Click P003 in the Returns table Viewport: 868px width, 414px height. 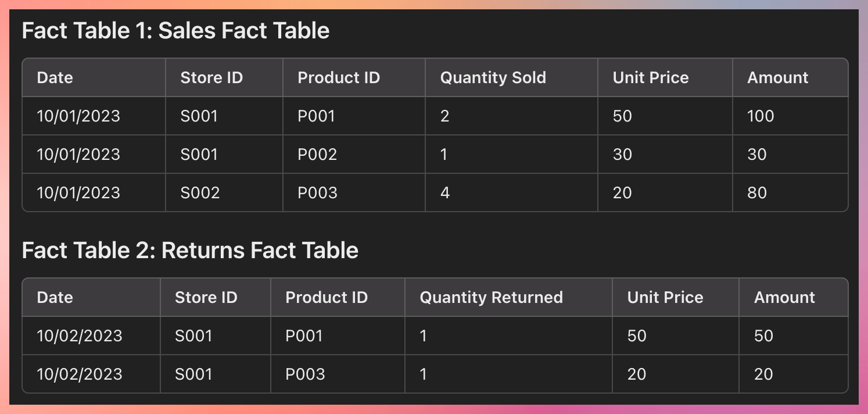coord(305,374)
